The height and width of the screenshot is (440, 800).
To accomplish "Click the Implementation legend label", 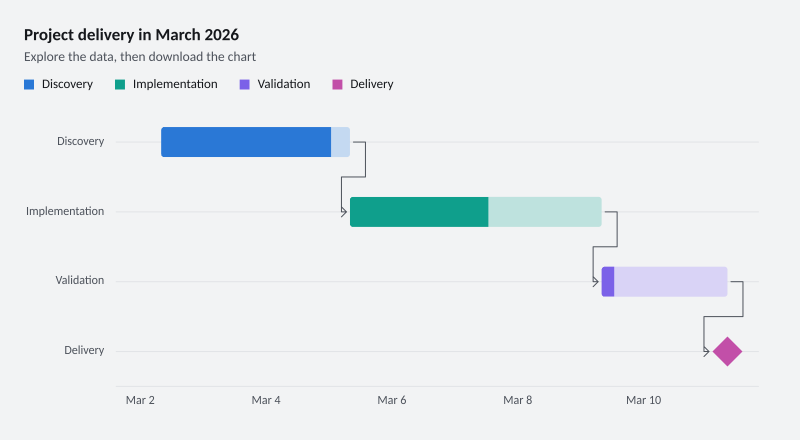I will pyautogui.click(x=175, y=84).
